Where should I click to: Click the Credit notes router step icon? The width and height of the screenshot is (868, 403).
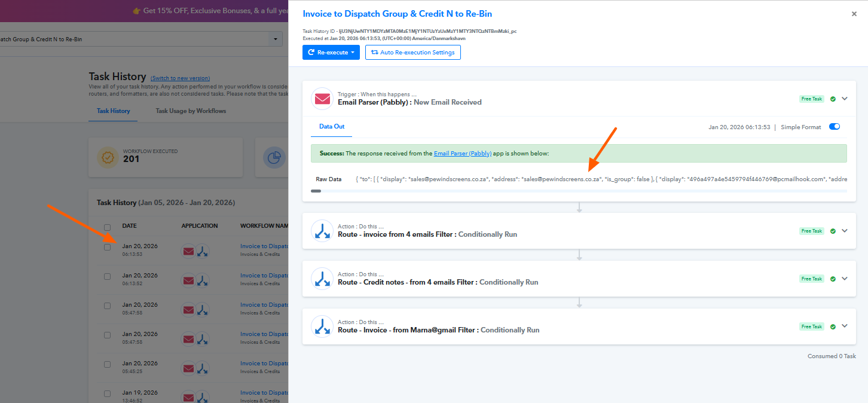click(322, 279)
